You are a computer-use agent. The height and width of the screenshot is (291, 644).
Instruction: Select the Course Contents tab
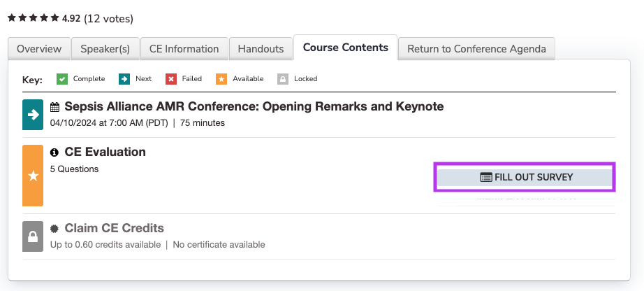pos(345,48)
